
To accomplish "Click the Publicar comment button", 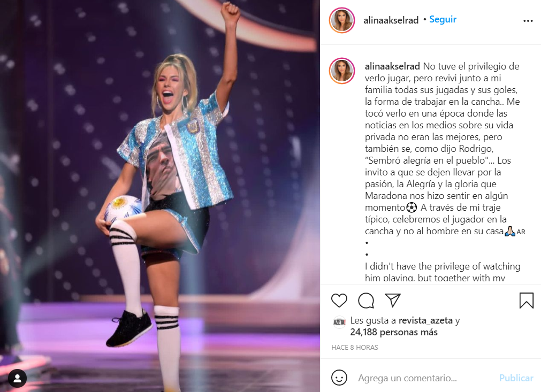I will pos(516,378).
